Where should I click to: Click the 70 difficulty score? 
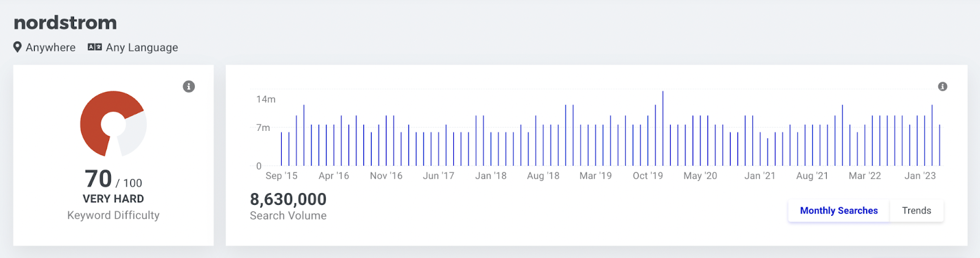click(x=98, y=179)
